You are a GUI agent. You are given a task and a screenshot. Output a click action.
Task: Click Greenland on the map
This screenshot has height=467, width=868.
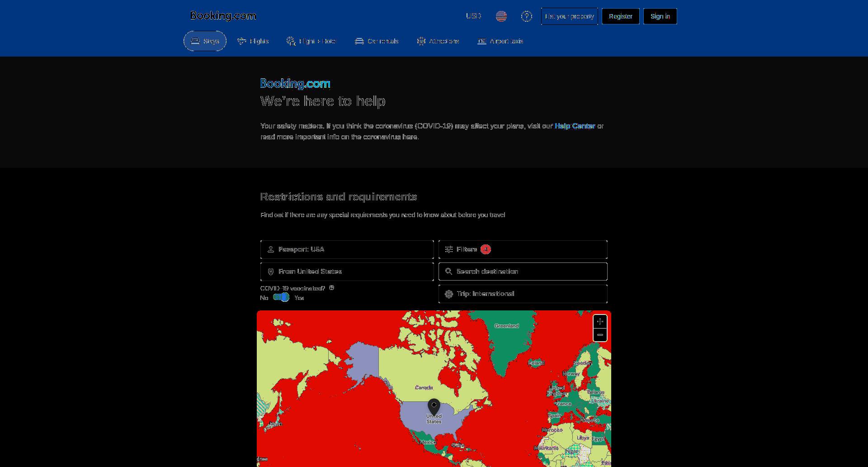(x=506, y=326)
